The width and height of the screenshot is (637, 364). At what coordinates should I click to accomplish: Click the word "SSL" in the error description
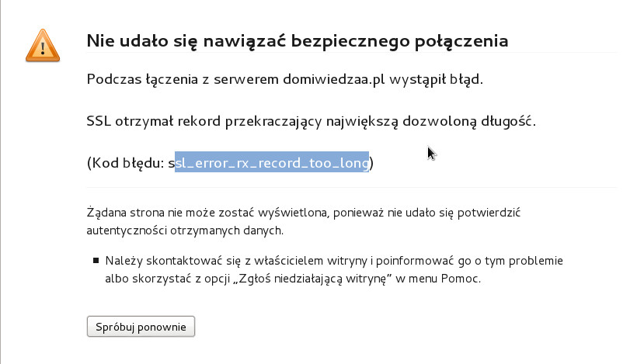(x=99, y=121)
